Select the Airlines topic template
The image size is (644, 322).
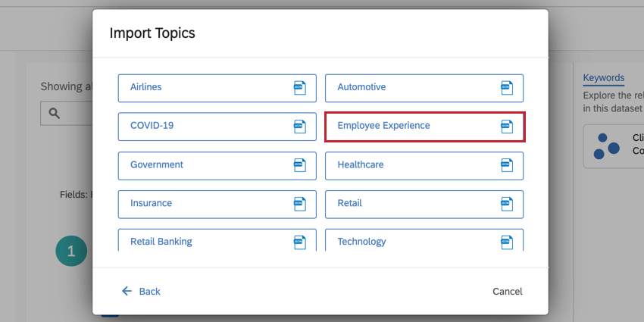pyautogui.click(x=205, y=88)
